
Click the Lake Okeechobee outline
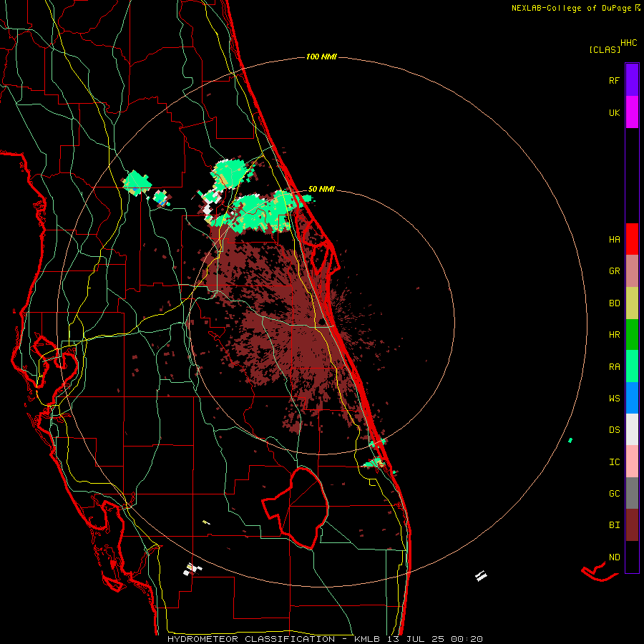(295, 507)
